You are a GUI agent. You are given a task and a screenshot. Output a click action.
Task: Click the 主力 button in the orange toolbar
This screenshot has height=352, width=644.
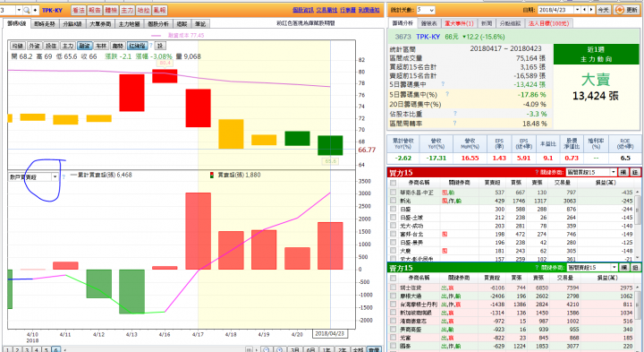pyautogui.click(x=127, y=10)
